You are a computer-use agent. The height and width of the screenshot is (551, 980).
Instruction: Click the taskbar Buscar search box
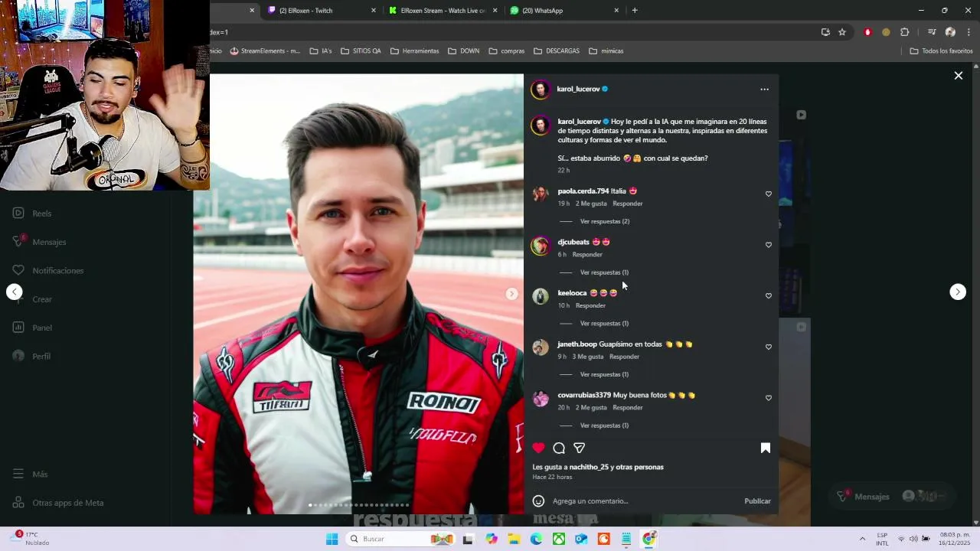click(x=400, y=539)
